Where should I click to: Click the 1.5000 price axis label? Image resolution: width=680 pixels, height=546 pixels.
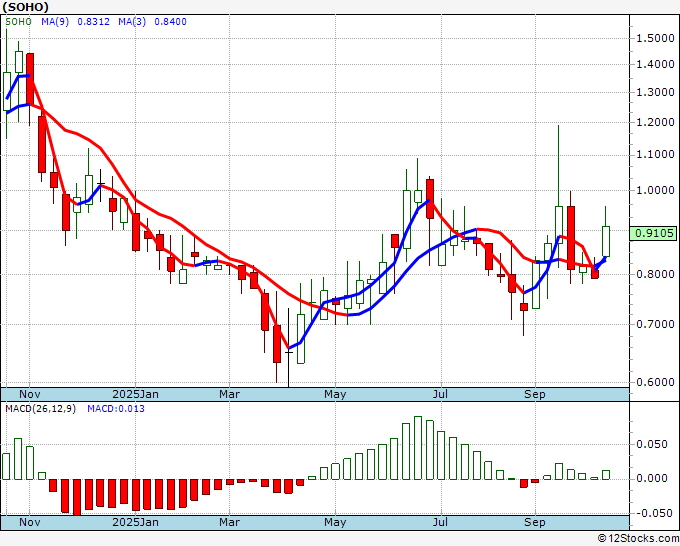654,38
